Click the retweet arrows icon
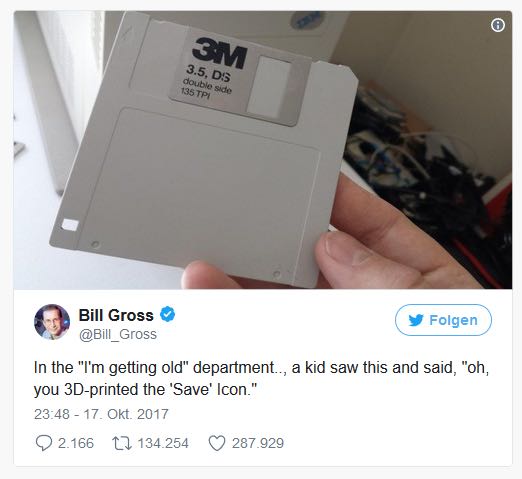Image resolution: width=522 pixels, height=479 pixels. [122, 443]
